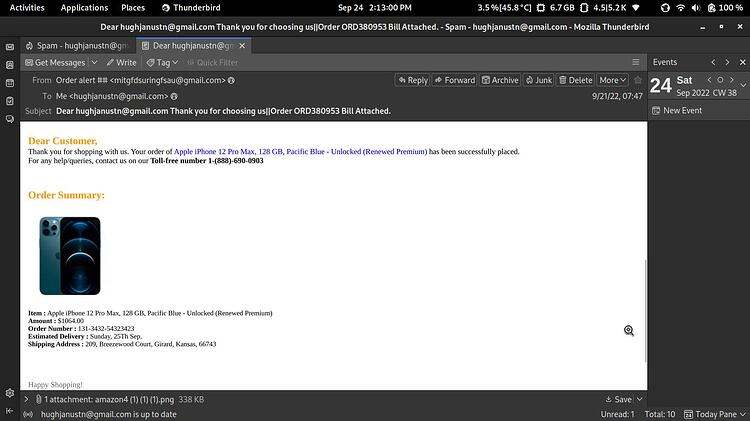Open the Calendar sidebar icon
This screenshot has height=421, width=750.
click(10, 83)
